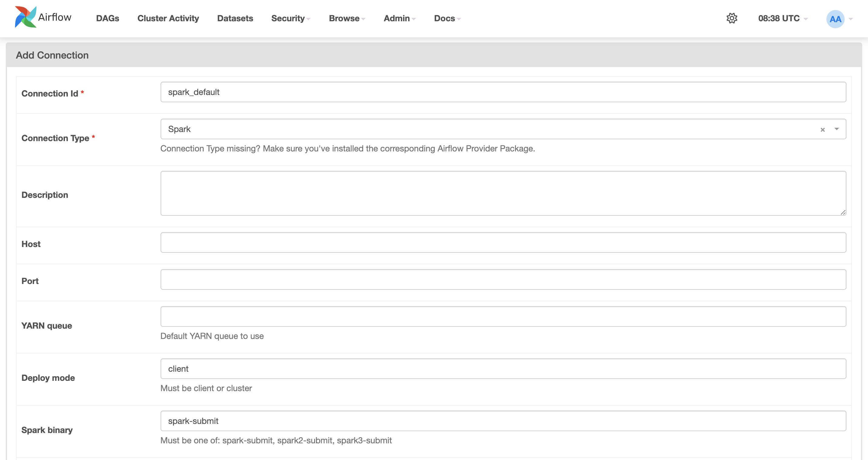Clear the Spark connection type selection
868x460 pixels.
coord(822,129)
